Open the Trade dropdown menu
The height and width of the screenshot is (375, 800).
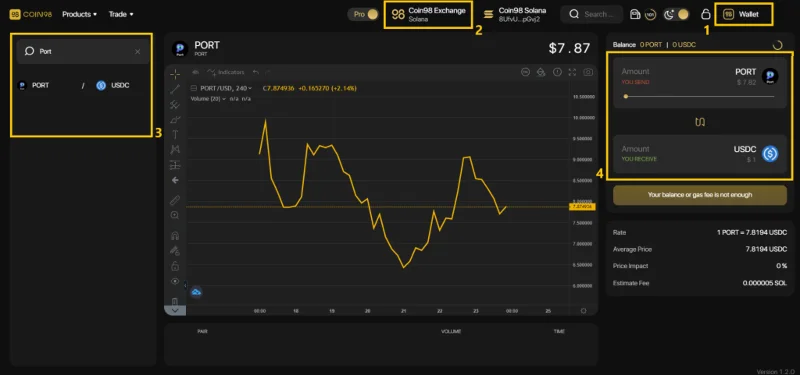(121, 14)
